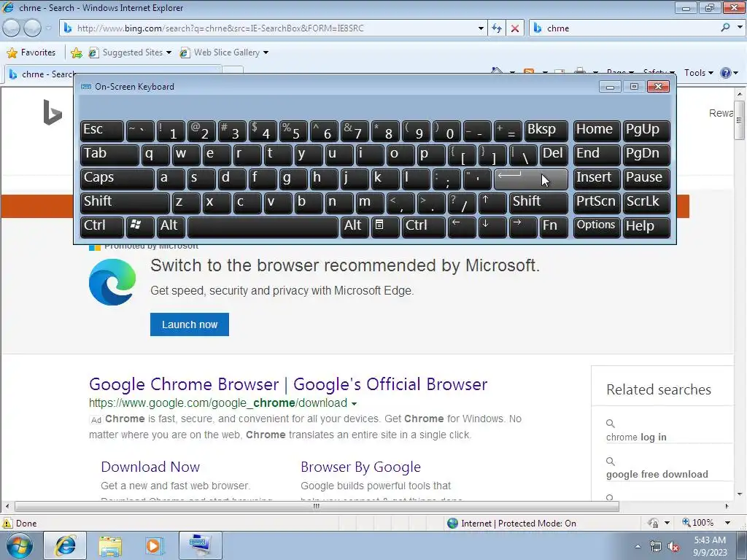747x560 pixels.
Task: Click the vertical scrollbar down arrow
Action: click(740, 494)
